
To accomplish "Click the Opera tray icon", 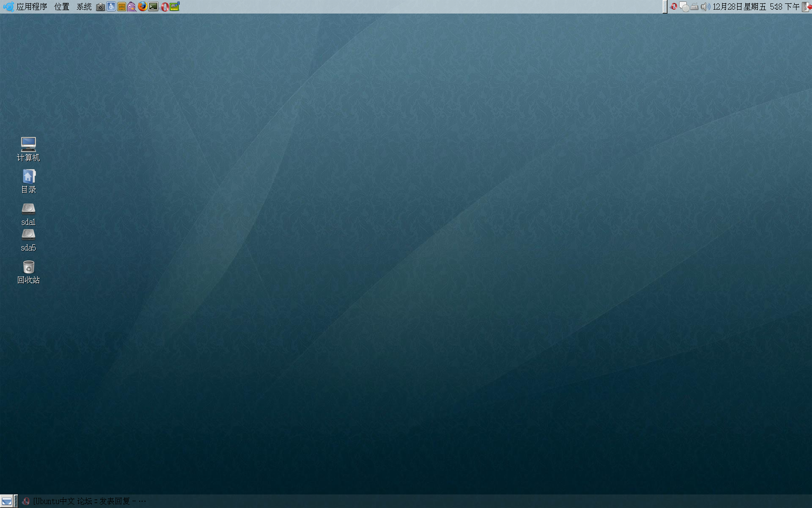I will tap(674, 7).
